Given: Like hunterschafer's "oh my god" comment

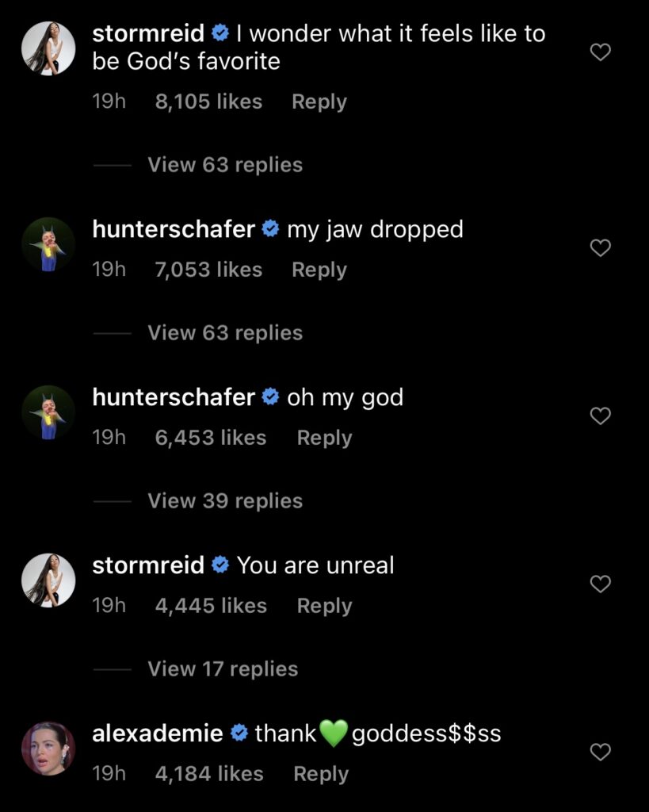Looking at the screenshot, I should tap(601, 416).
